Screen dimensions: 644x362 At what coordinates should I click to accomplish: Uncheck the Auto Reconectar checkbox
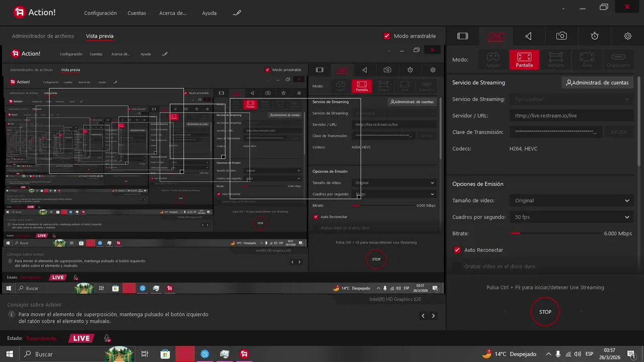(457, 250)
